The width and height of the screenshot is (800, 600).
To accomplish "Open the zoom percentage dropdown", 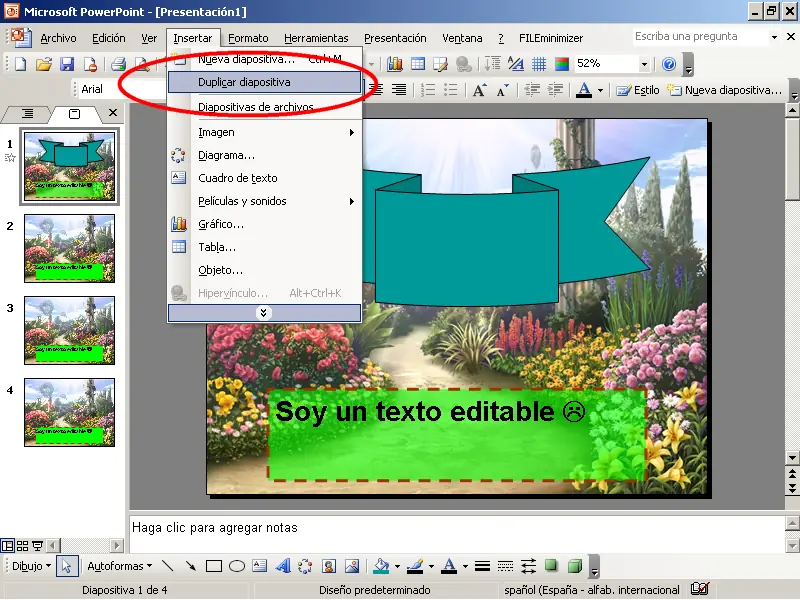I will pyautogui.click(x=644, y=64).
